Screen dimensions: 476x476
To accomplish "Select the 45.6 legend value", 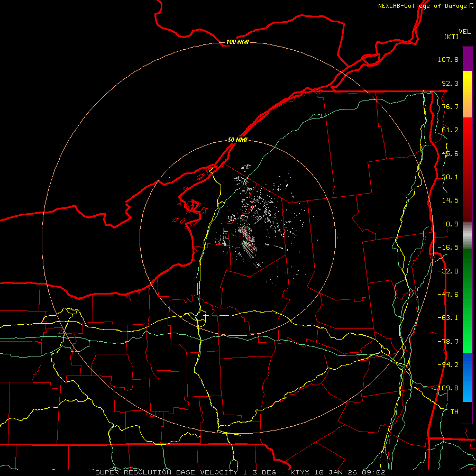I will [x=450, y=153].
